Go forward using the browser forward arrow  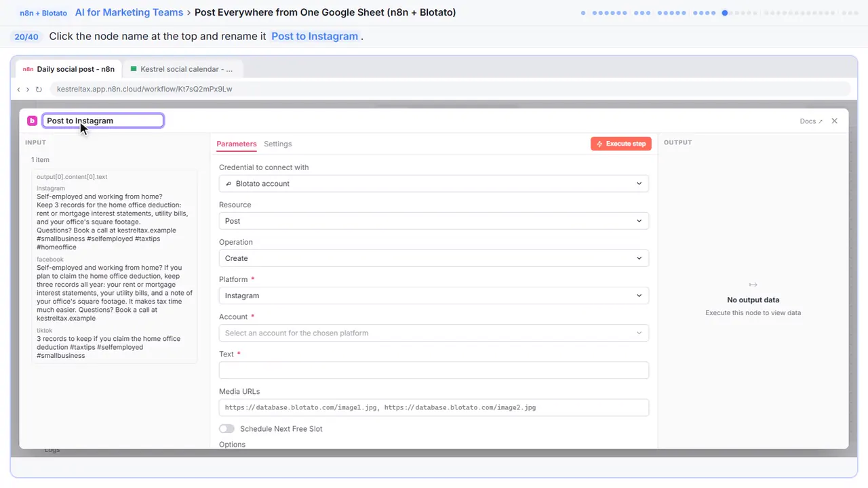click(x=28, y=89)
